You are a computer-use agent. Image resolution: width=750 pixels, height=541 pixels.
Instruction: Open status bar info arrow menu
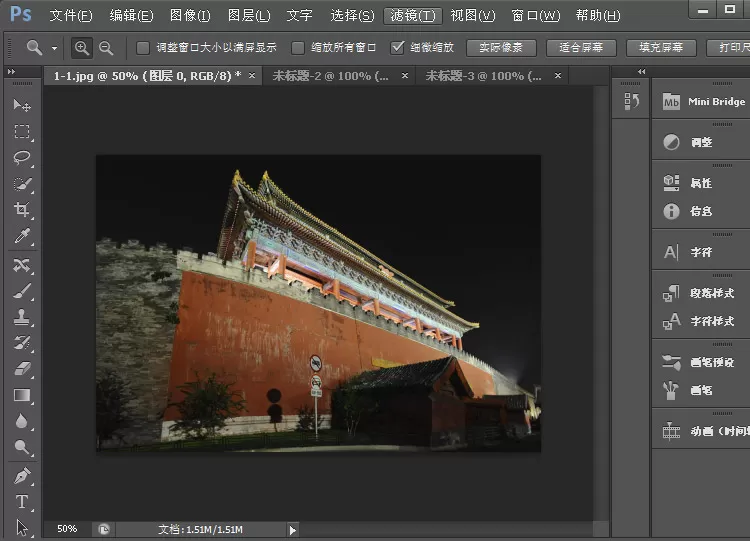click(293, 530)
